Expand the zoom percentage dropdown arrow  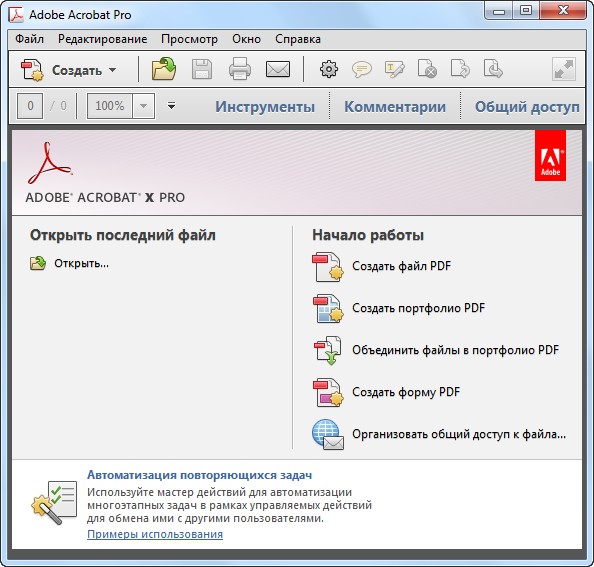[x=144, y=106]
